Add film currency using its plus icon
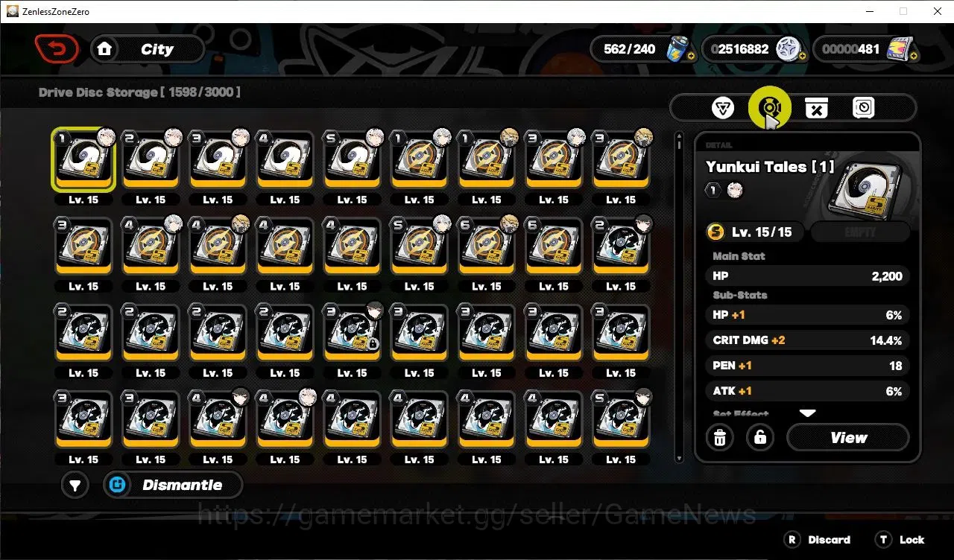The image size is (954, 560). click(913, 56)
